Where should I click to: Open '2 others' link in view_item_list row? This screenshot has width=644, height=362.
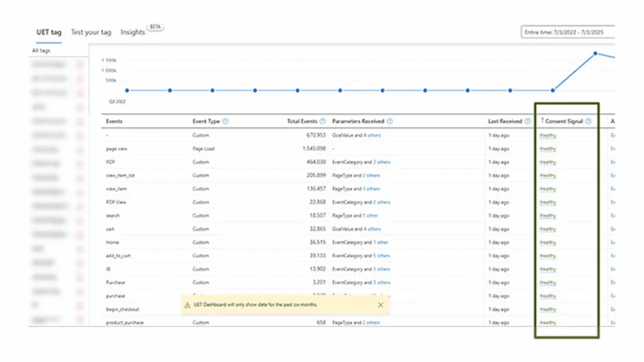pos(371,175)
